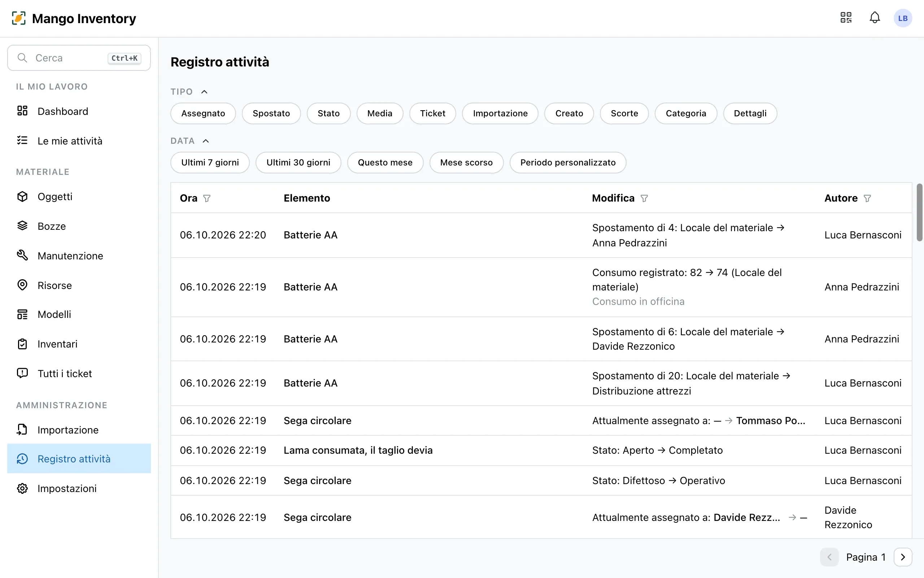
Task: Go to the next page arrow
Action: coord(903,557)
